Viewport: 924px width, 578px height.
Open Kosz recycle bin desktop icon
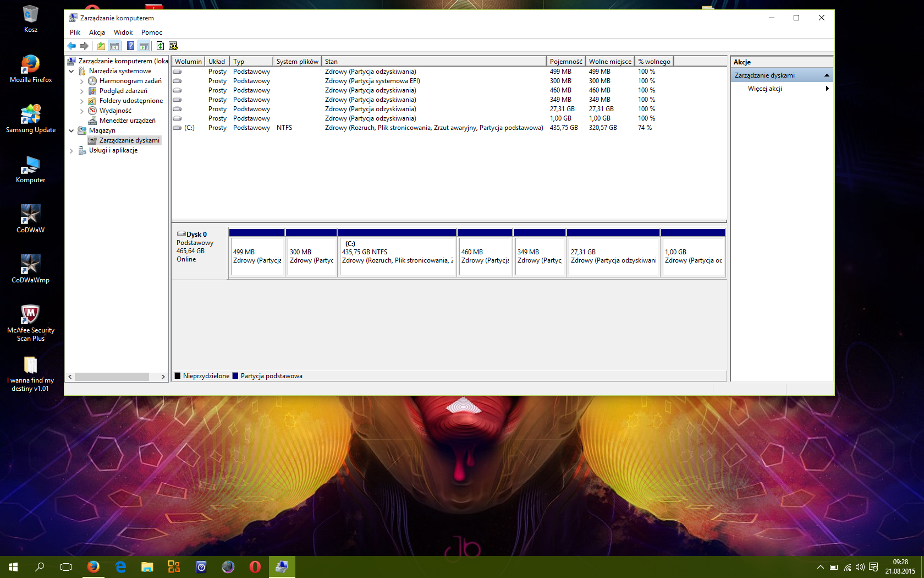31,19
